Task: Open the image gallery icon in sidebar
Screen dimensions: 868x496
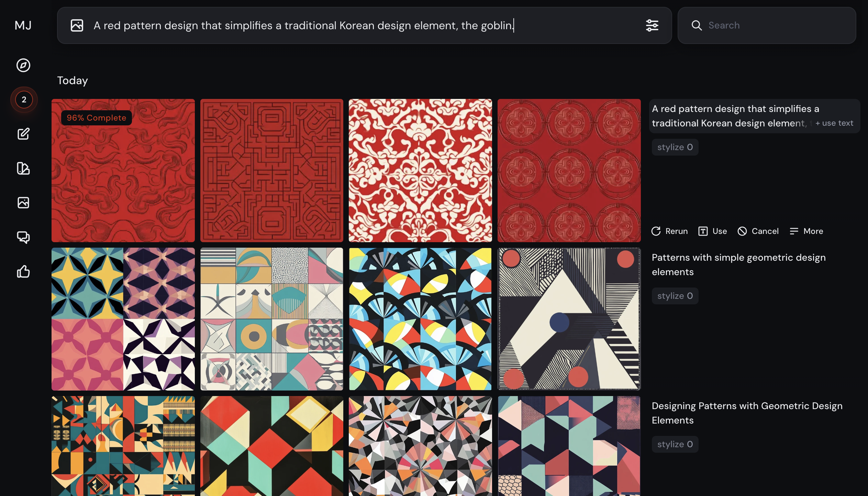Action: pos(23,203)
